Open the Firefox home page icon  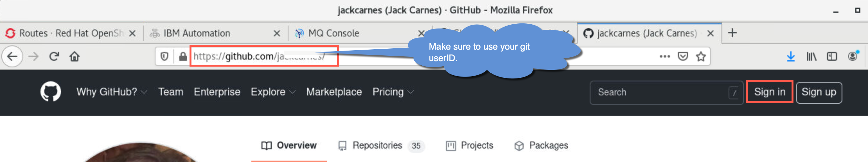click(x=75, y=56)
